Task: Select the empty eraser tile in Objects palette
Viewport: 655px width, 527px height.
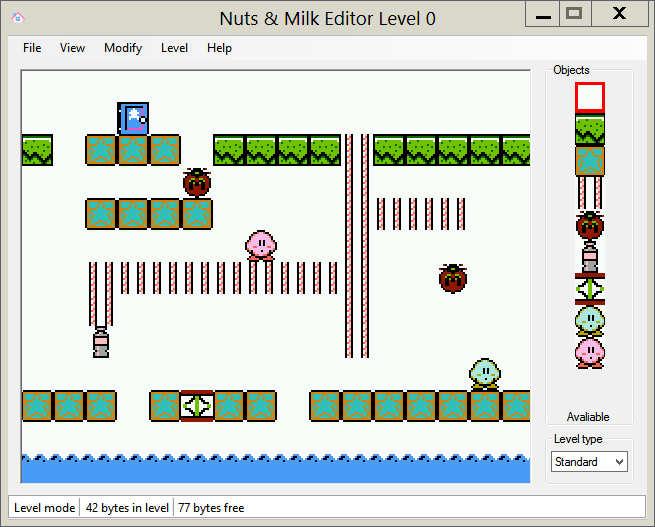Action: click(589, 97)
